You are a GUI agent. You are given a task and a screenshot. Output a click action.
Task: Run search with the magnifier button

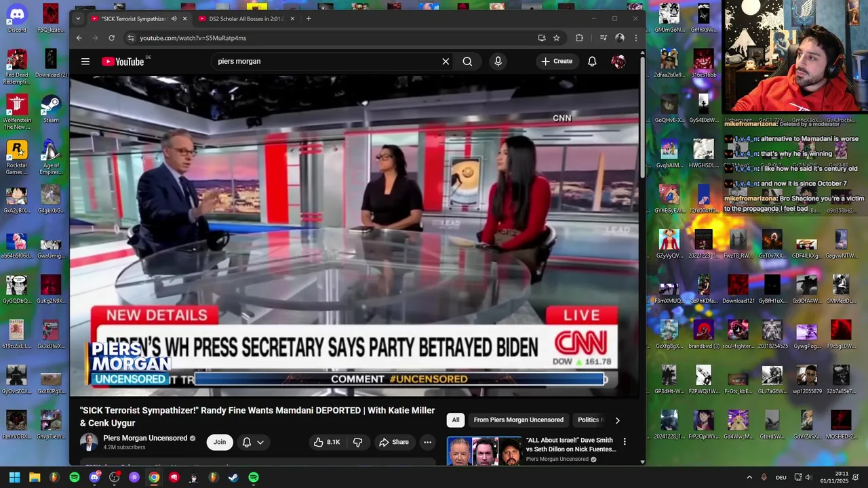point(467,61)
